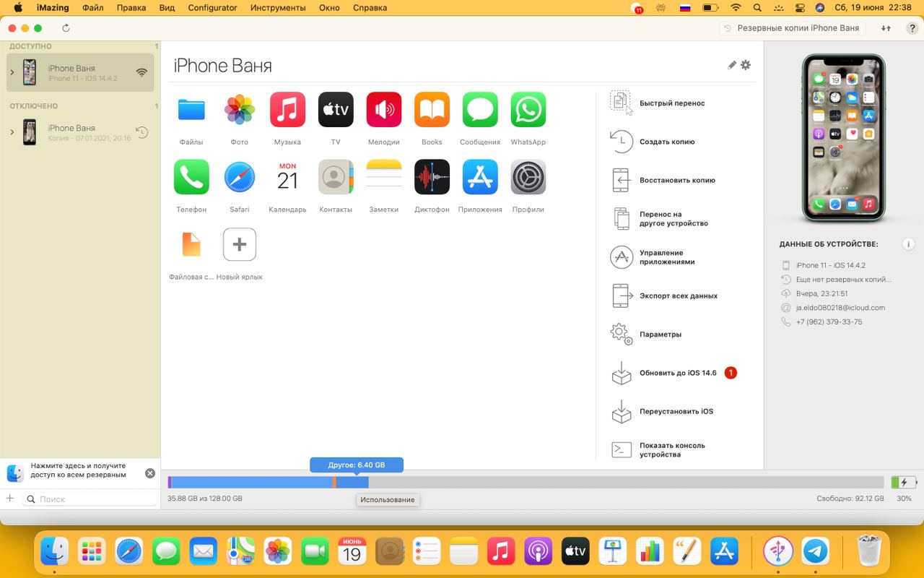Open the Вид menu
The height and width of the screenshot is (578, 924).
click(x=167, y=8)
